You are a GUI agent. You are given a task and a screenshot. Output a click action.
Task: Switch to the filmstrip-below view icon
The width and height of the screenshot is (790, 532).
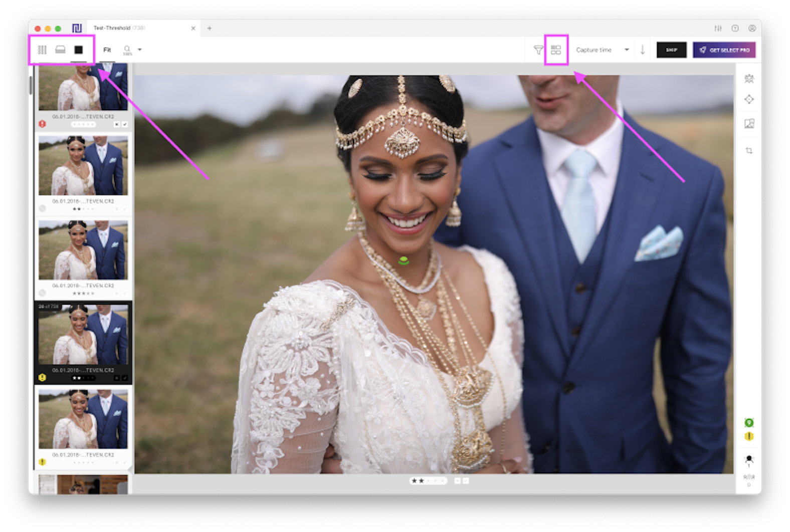pos(60,50)
